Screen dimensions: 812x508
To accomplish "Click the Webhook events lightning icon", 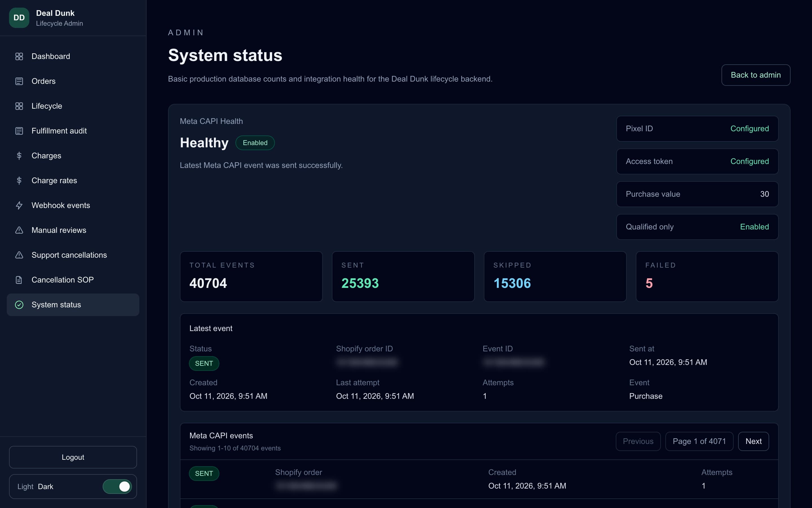I will (x=19, y=206).
